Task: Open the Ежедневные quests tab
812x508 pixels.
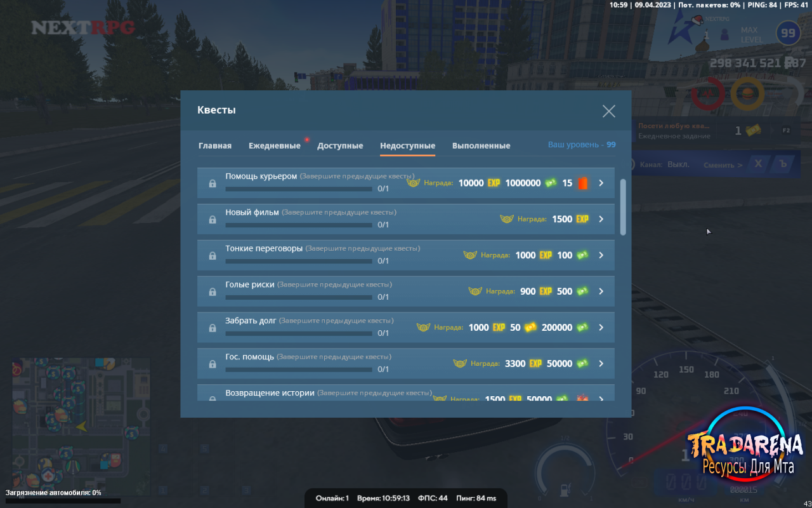Action: (x=275, y=145)
